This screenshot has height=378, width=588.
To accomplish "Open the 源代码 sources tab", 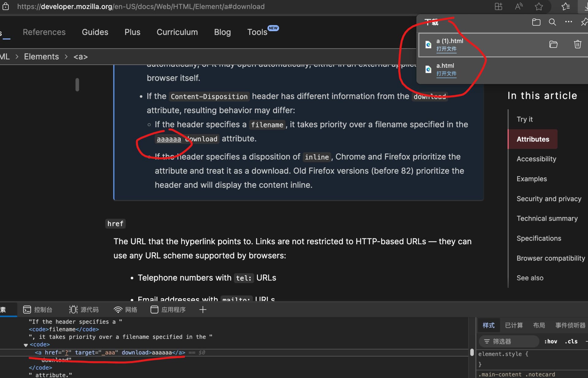I will click(84, 310).
